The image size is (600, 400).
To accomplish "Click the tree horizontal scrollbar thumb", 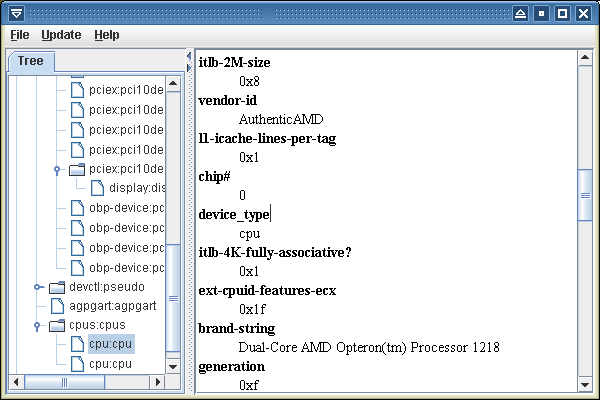I will click(x=64, y=382).
